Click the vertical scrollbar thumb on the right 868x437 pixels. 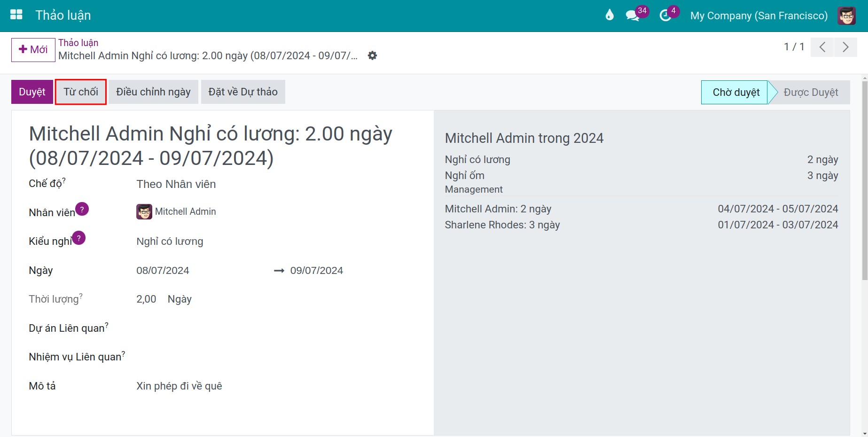pyautogui.click(x=865, y=181)
